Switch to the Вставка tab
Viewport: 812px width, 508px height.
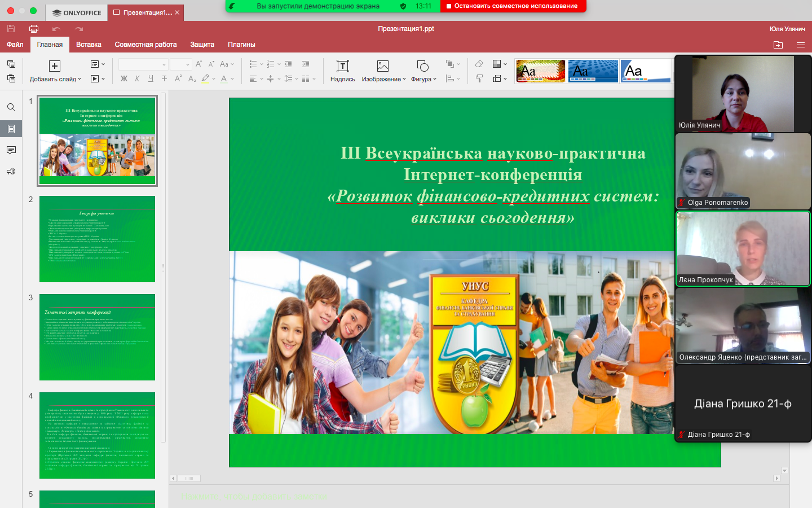pos(89,45)
